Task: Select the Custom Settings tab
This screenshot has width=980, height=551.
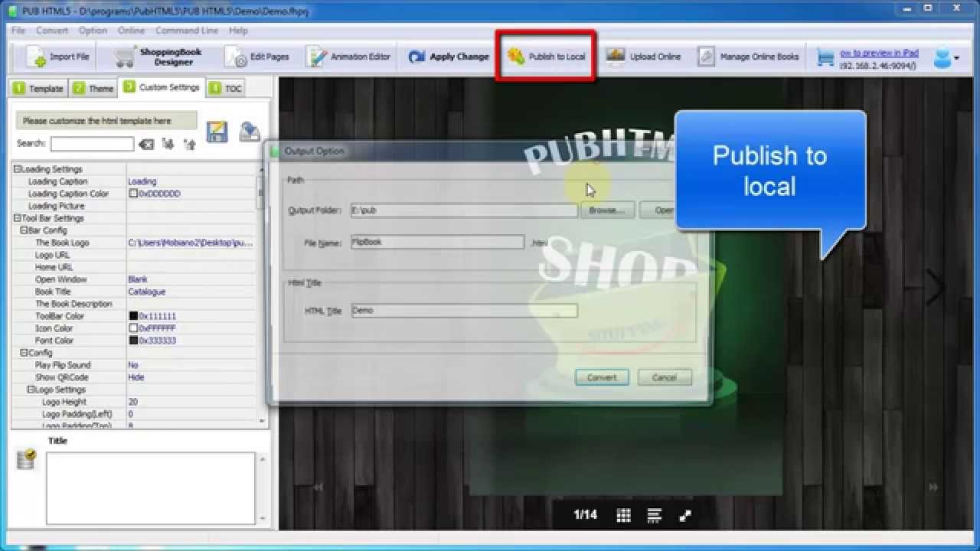Action: (x=162, y=87)
